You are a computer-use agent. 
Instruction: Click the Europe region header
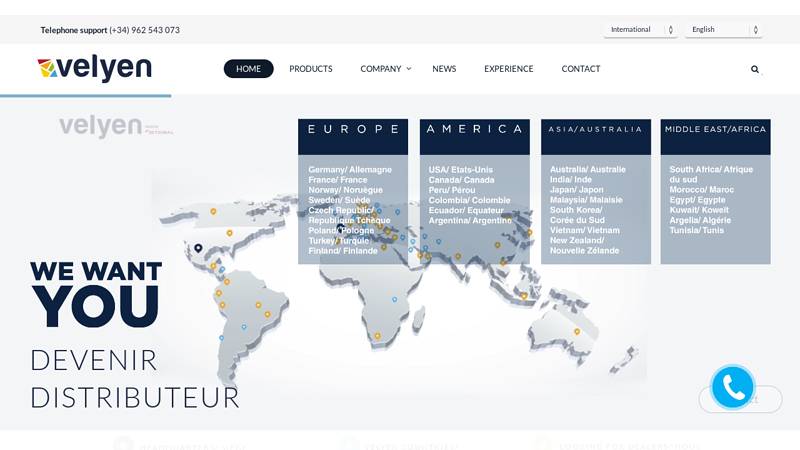click(353, 129)
